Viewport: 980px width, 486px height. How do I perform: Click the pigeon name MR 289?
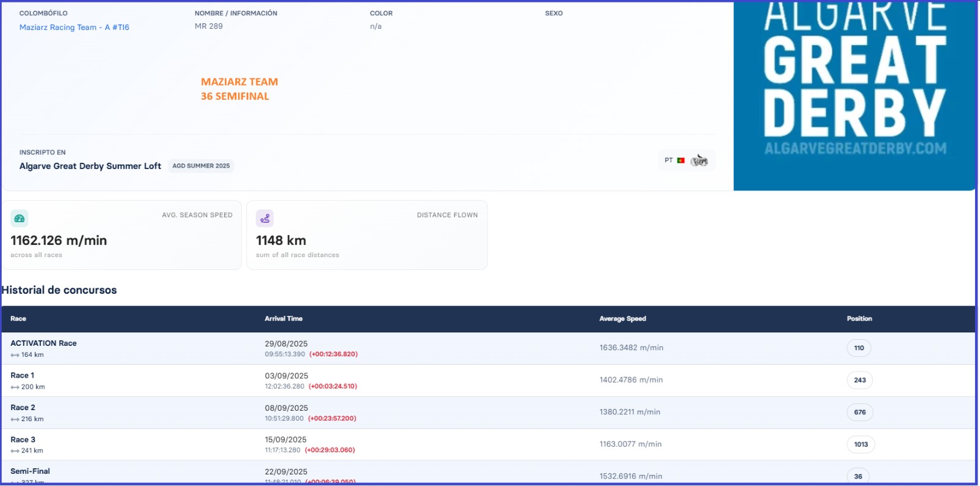click(x=209, y=26)
